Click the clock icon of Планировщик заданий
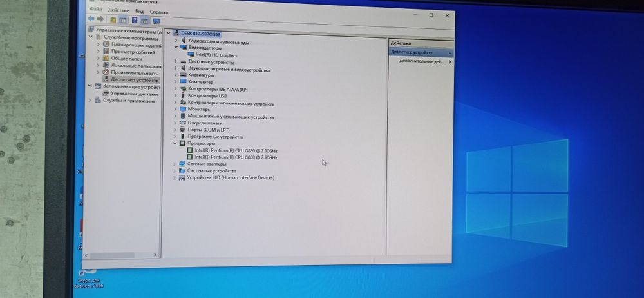The height and width of the screenshot is (298, 644). coord(106,45)
